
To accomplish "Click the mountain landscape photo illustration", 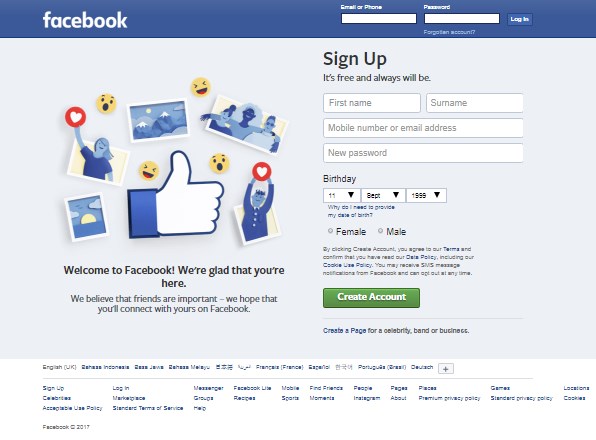I will [x=159, y=120].
